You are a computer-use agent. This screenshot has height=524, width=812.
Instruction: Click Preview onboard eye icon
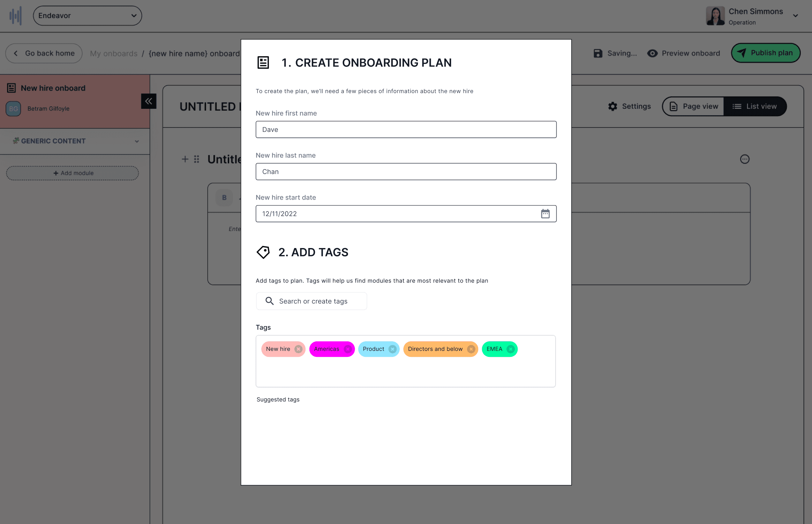click(x=652, y=53)
